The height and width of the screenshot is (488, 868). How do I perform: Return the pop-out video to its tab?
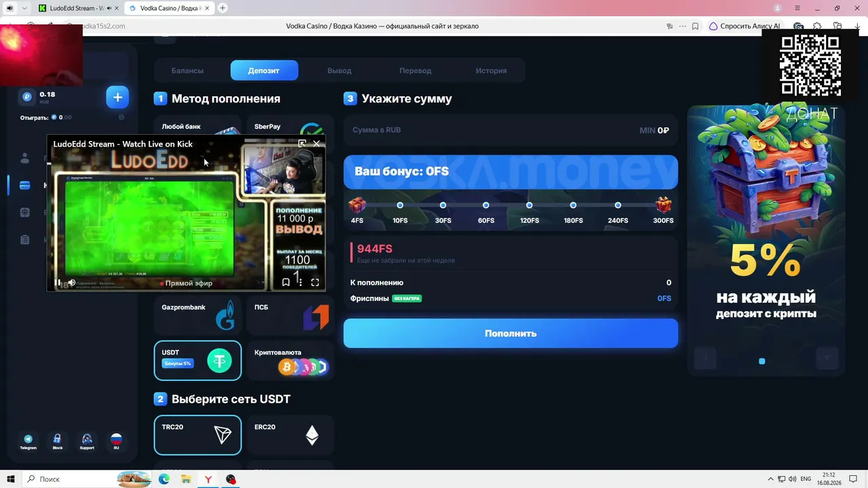pos(302,144)
